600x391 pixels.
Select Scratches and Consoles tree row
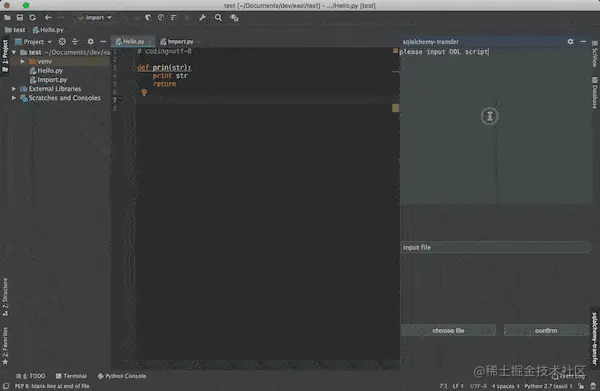click(60, 98)
